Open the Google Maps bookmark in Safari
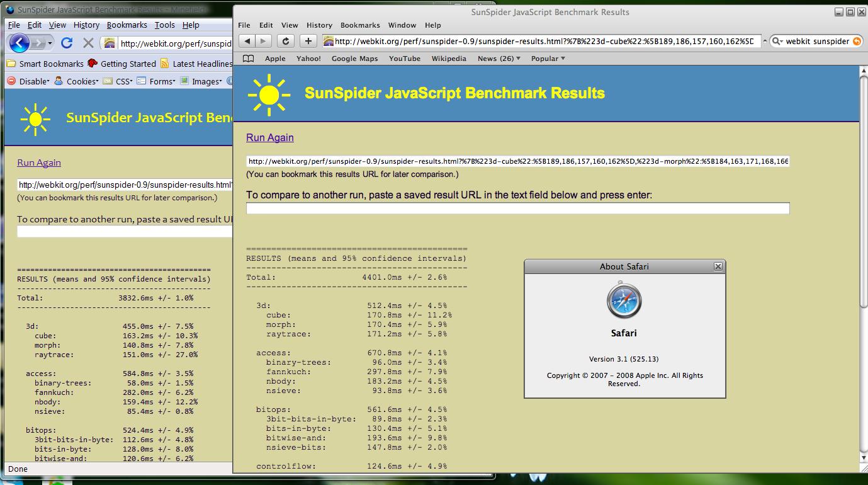 click(x=354, y=59)
